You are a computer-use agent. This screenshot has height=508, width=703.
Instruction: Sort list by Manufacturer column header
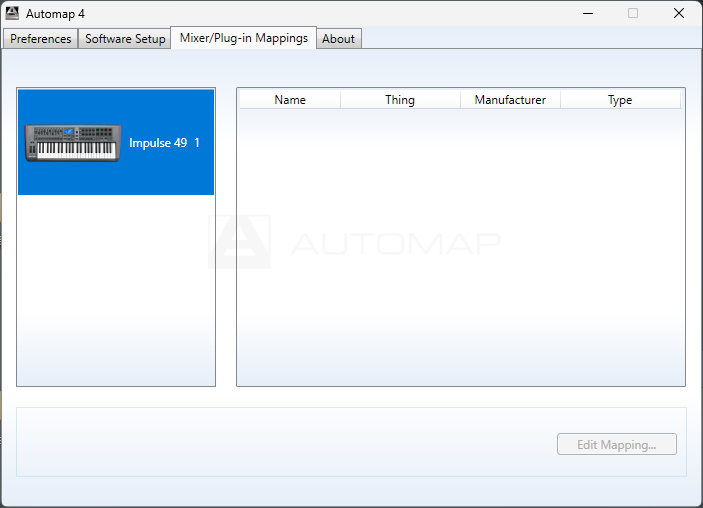tap(510, 100)
